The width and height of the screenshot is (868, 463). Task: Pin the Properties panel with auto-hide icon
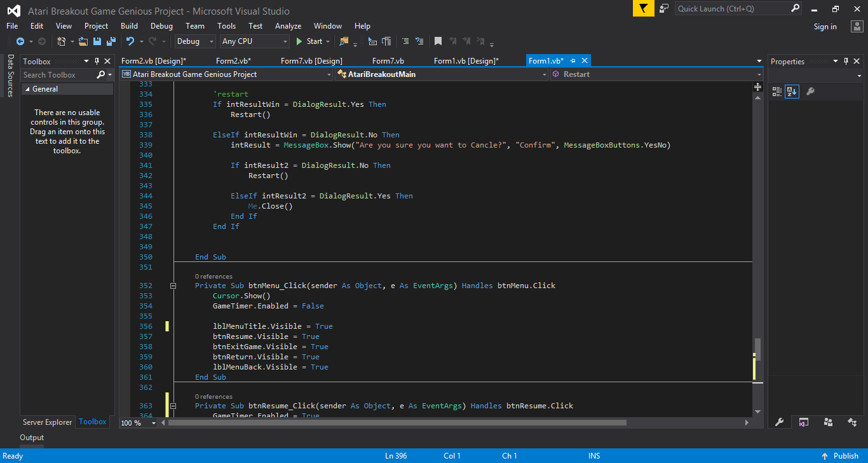click(846, 61)
